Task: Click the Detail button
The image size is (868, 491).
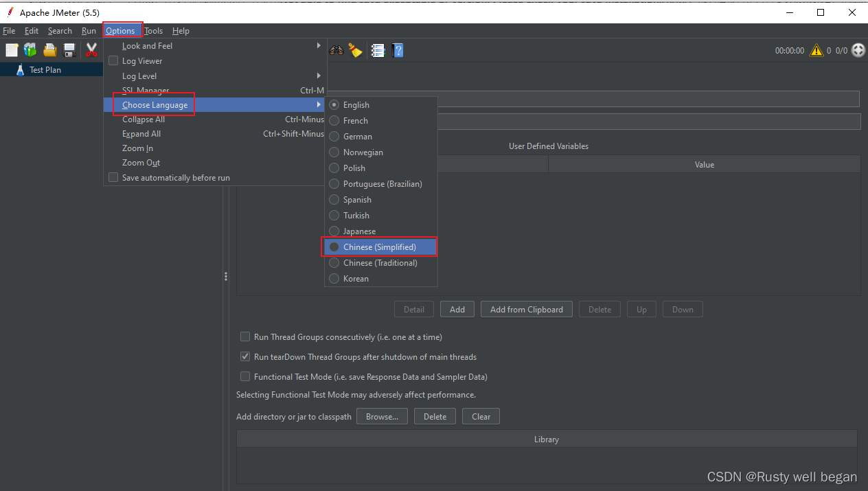Action: (x=414, y=310)
